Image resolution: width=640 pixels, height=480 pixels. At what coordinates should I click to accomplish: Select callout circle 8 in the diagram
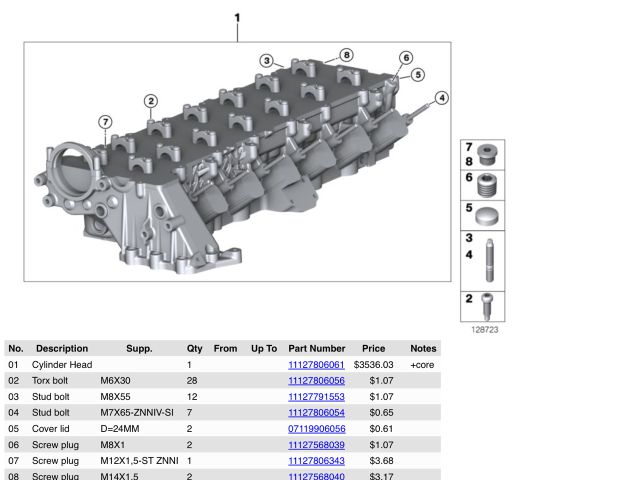tap(346, 55)
